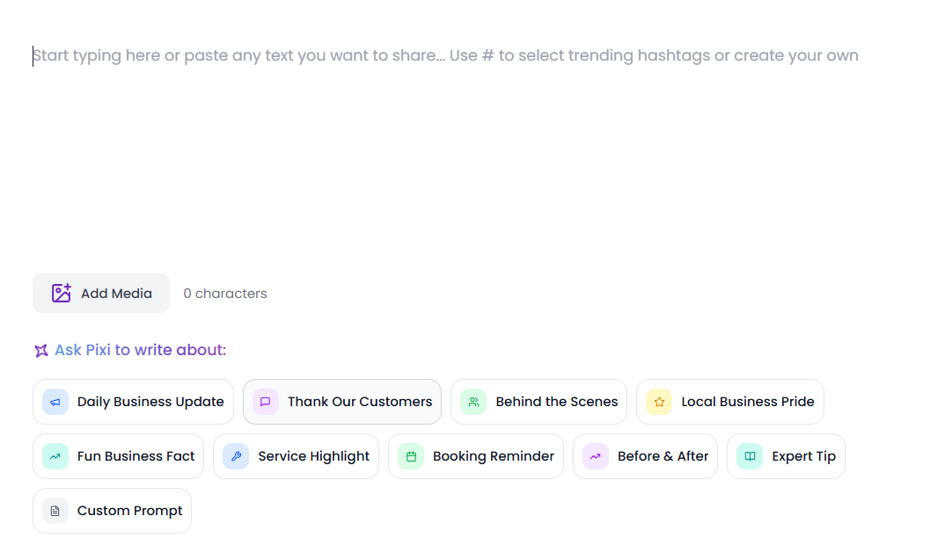Click the wrench icon on Service Highlight
This screenshot has width=930, height=560.
coord(236,456)
